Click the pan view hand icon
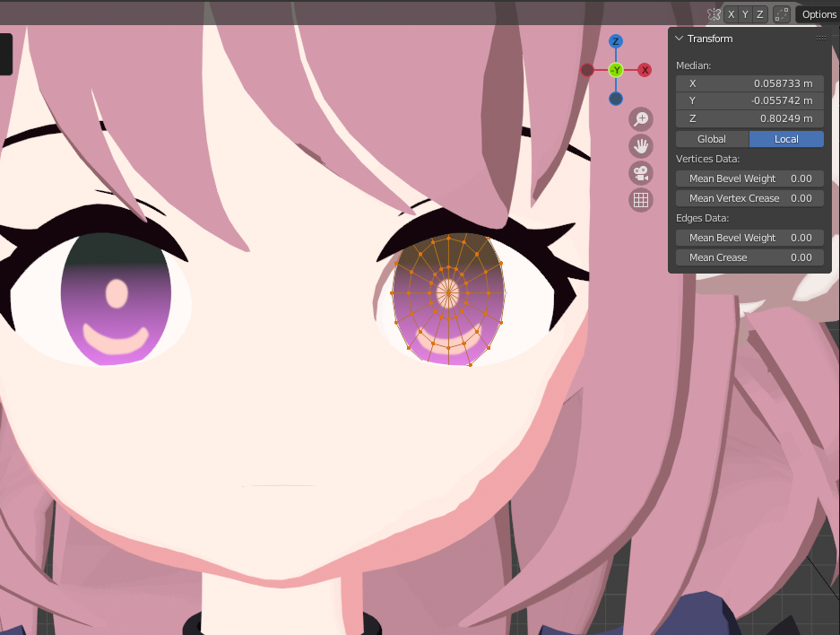 (641, 145)
